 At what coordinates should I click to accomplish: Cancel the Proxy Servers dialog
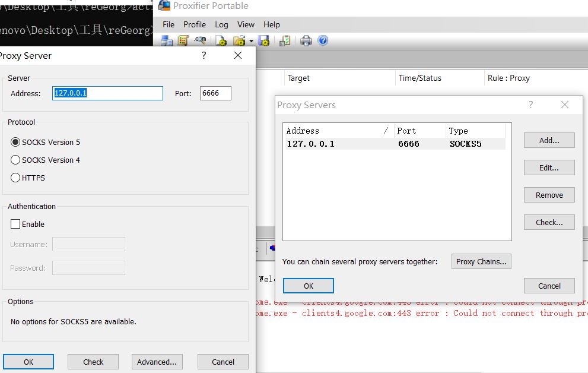click(x=549, y=286)
